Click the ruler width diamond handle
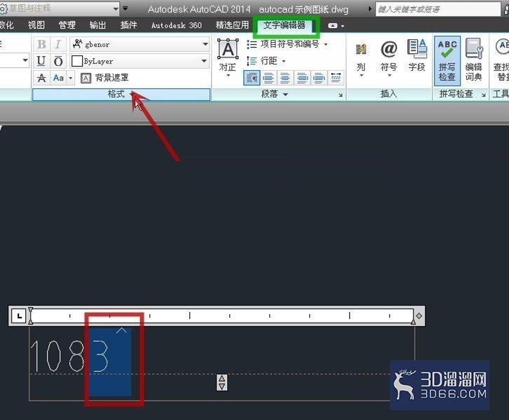Viewport: 509px width, 420px height. click(419, 316)
